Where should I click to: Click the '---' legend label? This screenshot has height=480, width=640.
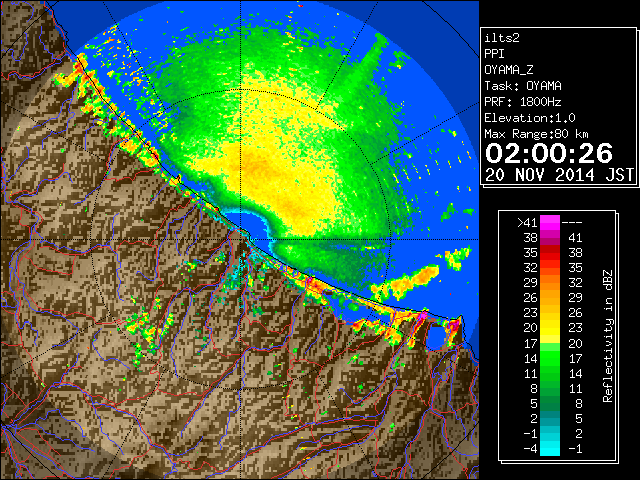(x=572, y=222)
